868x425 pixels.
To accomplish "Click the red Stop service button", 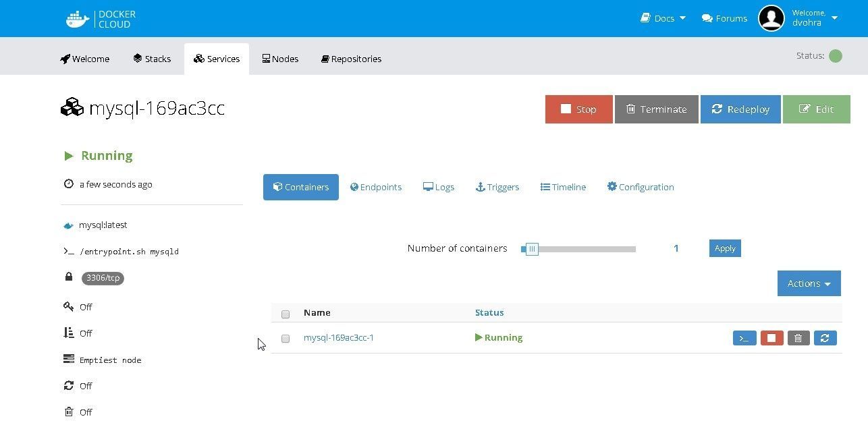I will pos(579,109).
